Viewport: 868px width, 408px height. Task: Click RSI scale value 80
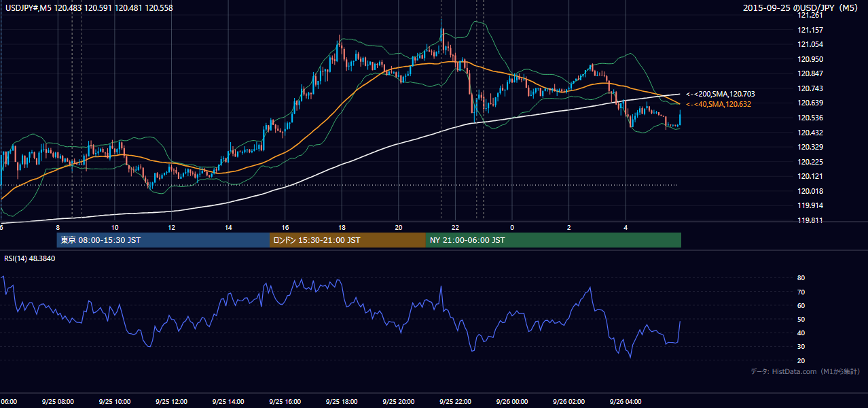801,278
